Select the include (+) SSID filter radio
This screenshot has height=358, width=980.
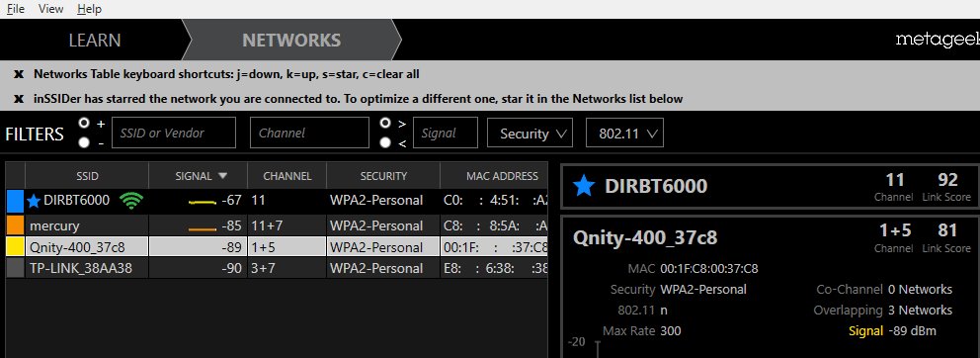click(84, 123)
